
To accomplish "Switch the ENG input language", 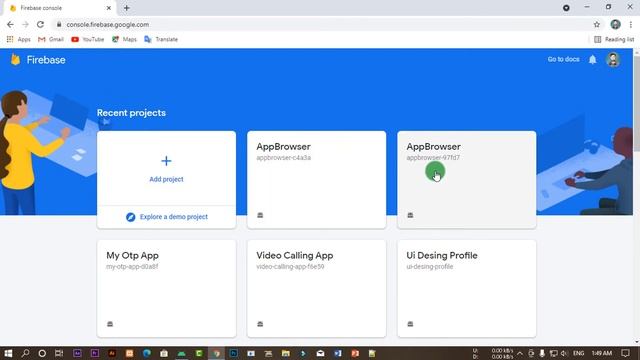I will [x=578, y=353].
